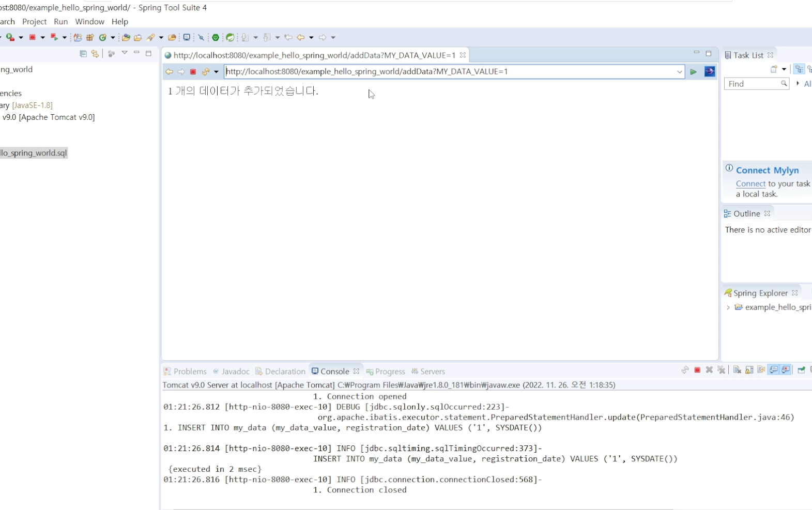Click the green Boot Dashboard power icon

(215, 37)
